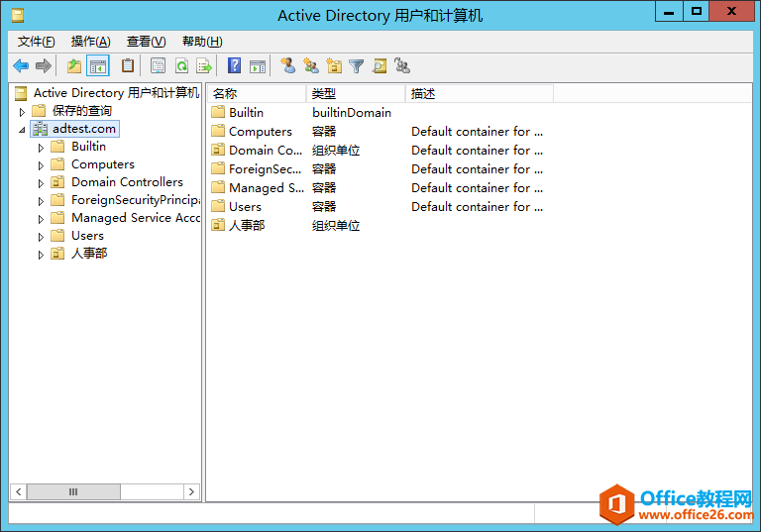Screen dimensions: 761x532
Task: Open the filter options funnel icon
Action: [x=357, y=65]
